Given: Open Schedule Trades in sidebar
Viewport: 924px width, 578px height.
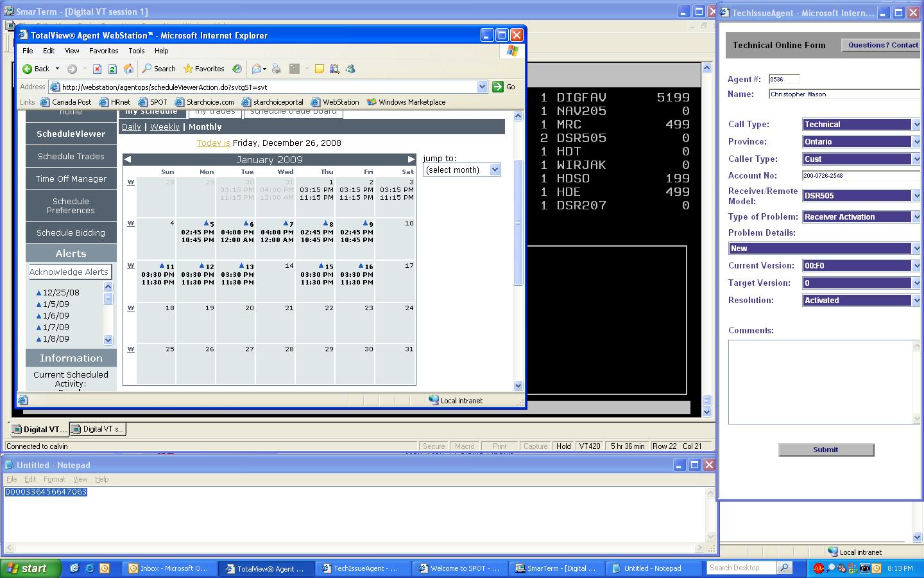Looking at the screenshot, I should (x=71, y=156).
